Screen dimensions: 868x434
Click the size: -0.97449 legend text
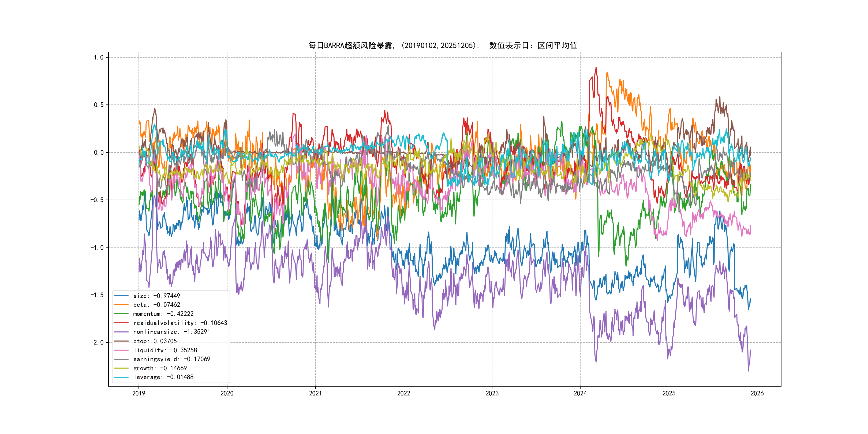tap(156, 296)
